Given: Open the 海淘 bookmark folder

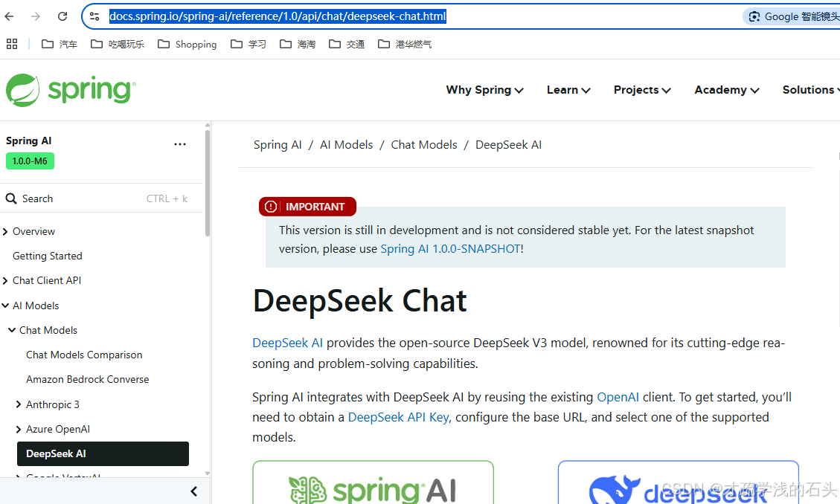Looking at the screenshot, I should tap(298, 44).
